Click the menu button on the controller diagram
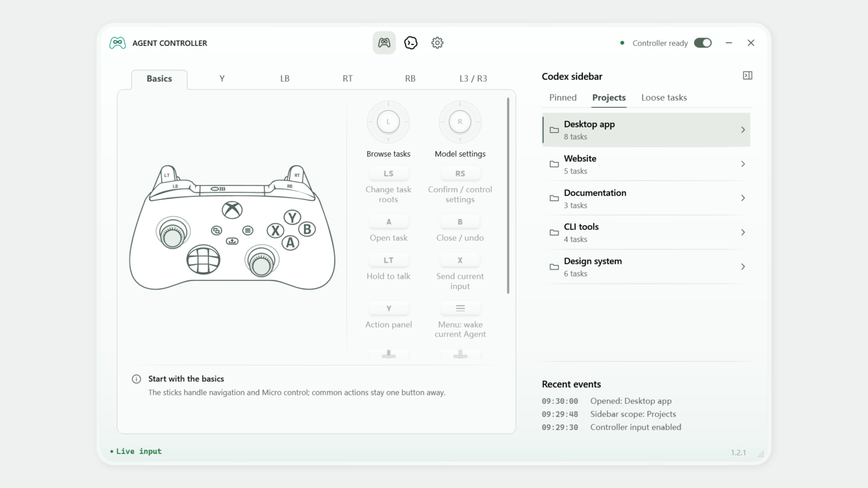868x488 pixels. 248,230
